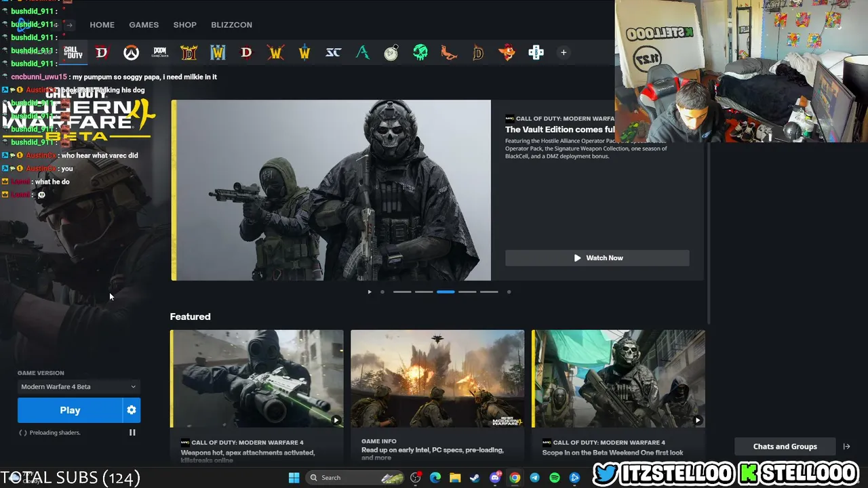Open the Vault Edition banner image
868x488 pixels.
pyautogui.click(x=331, y=190)
